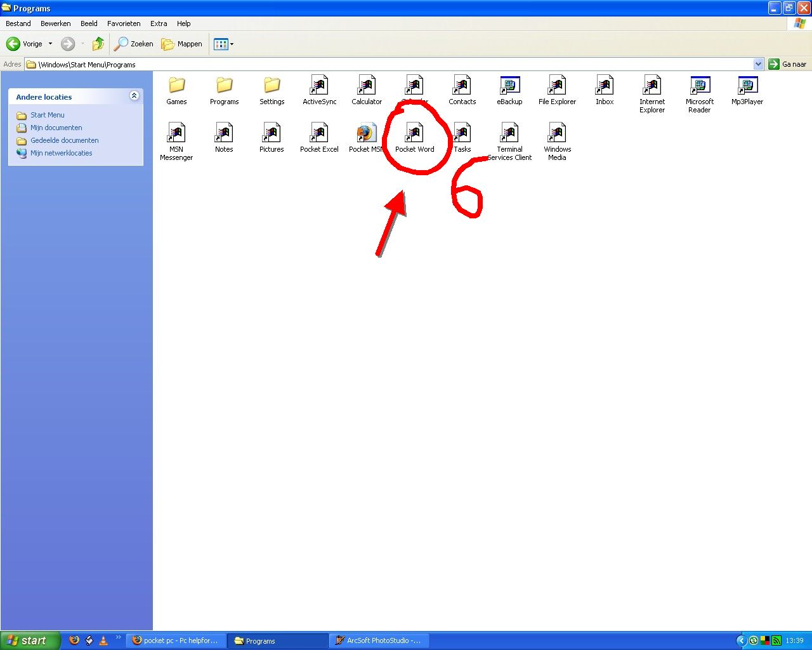Select the Pictures shortcut icon
The image size is (812, 650).
coord(272,133)
